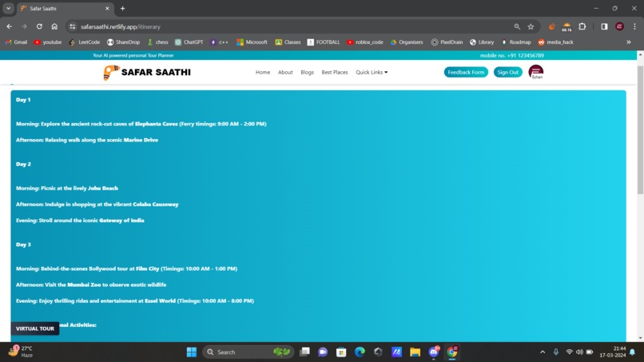The height and width of the screenshot is (362, 644).
Task: Open the tab search dropdown arrow
Action: [x=8, y=8]
